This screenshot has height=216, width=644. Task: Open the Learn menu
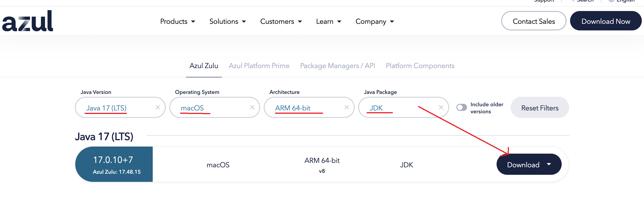329,21
